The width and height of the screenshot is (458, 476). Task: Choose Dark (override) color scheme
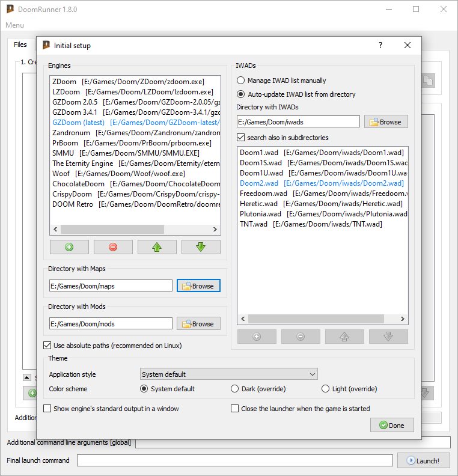pos(258,389)
